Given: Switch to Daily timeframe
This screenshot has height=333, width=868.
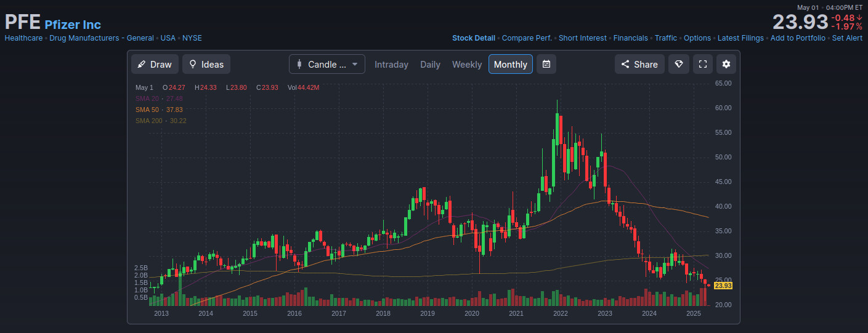Looking at the screenshot, I should coord(430,64).
